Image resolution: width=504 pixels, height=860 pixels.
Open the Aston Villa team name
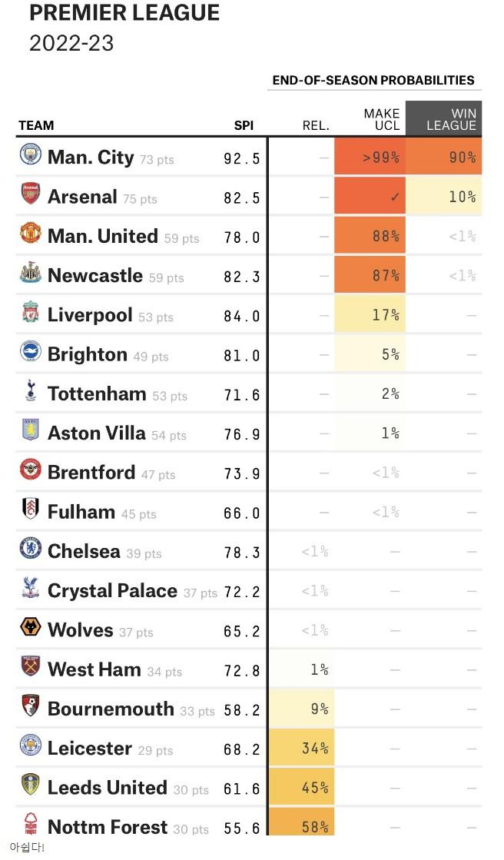coord(97,433)
